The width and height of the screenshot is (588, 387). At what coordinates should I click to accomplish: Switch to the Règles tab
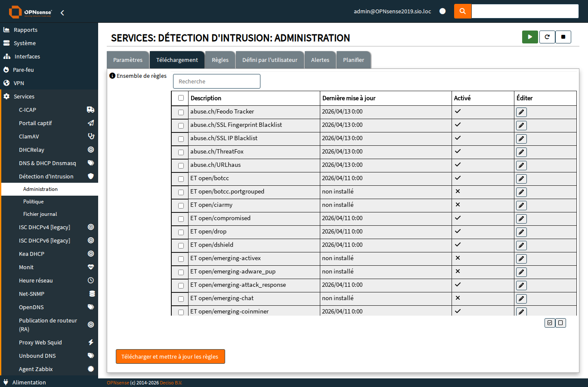tap(220, 60)
